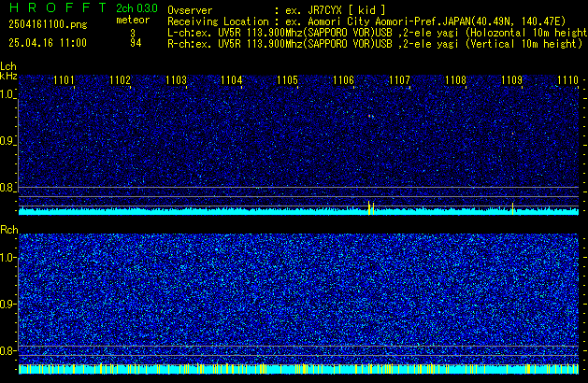
Task: Select the 1106 time marker
Action: (x=343, y=80)
